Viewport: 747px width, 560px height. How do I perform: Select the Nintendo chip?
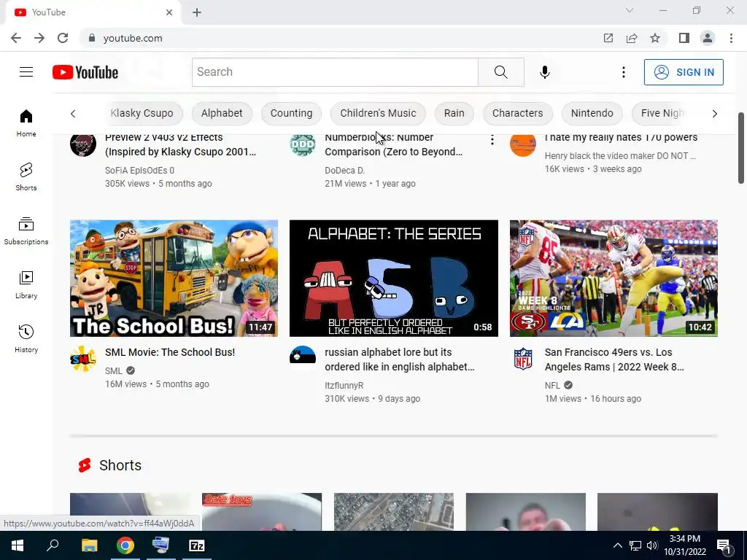592,113
